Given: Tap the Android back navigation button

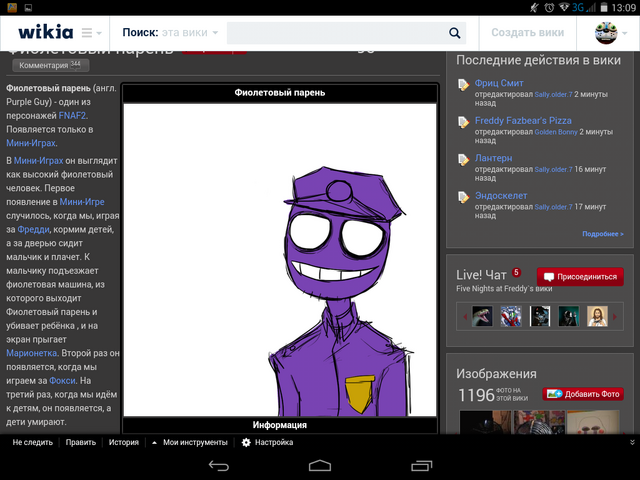Looking at the screenshot, I should click(x=219, y=465).
